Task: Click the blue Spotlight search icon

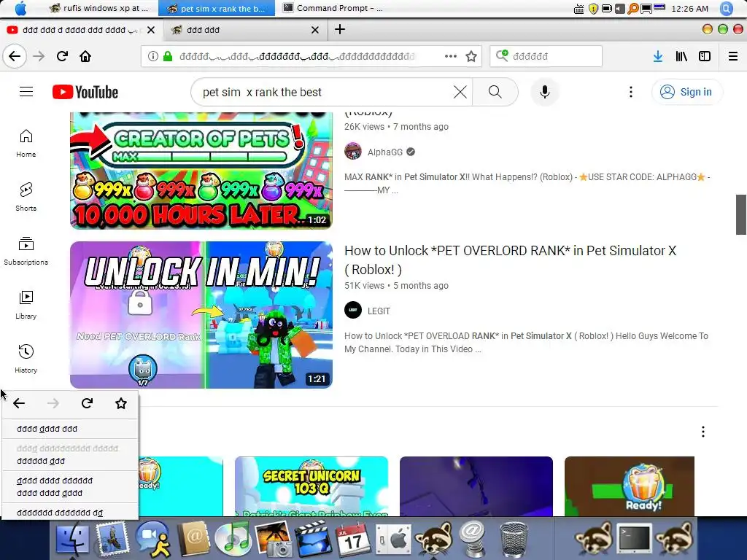Action: 727,9
